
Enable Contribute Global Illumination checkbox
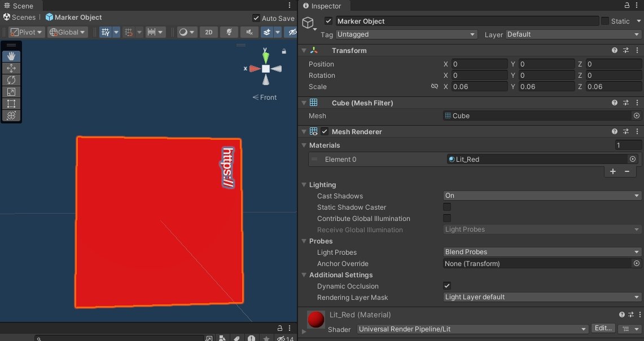coord(447,218)
